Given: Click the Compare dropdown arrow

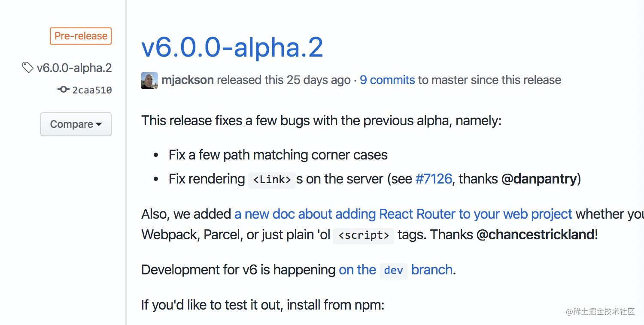Looking at the screenshot, I should [99, 124].
